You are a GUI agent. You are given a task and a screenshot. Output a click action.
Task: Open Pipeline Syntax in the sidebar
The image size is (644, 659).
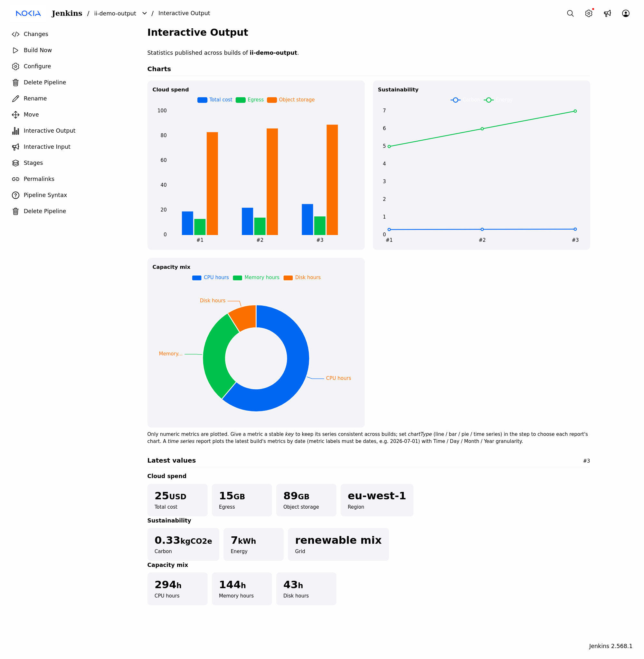click(45, 195)
